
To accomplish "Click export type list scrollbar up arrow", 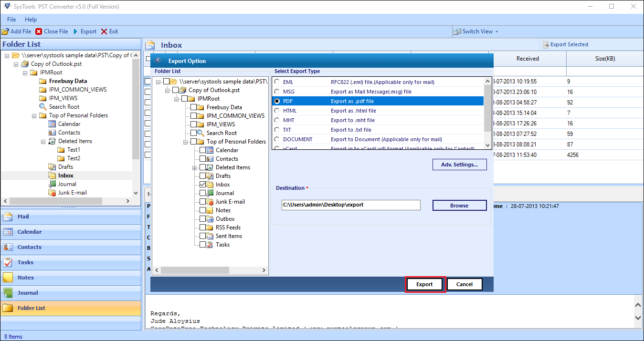I will (x=487, y=82).
